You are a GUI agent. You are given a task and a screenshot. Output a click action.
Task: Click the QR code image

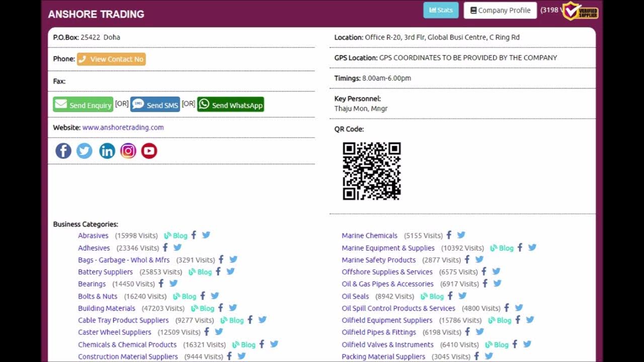[372, 171]
